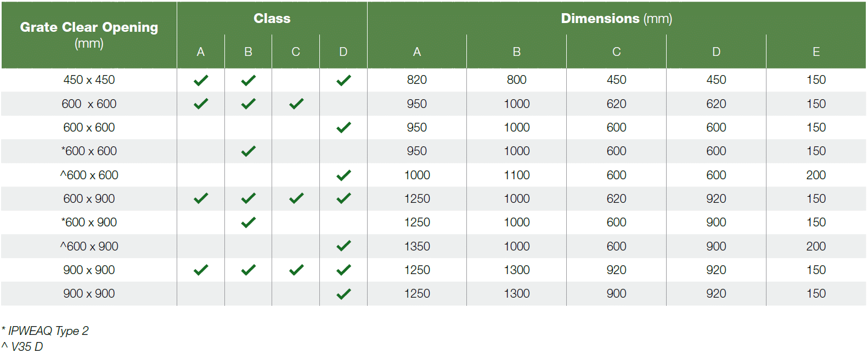Screen dimensions: 868x353
Task: Click the Class A checkmark in first 900 x 900 row
Action: click(201, 270)
